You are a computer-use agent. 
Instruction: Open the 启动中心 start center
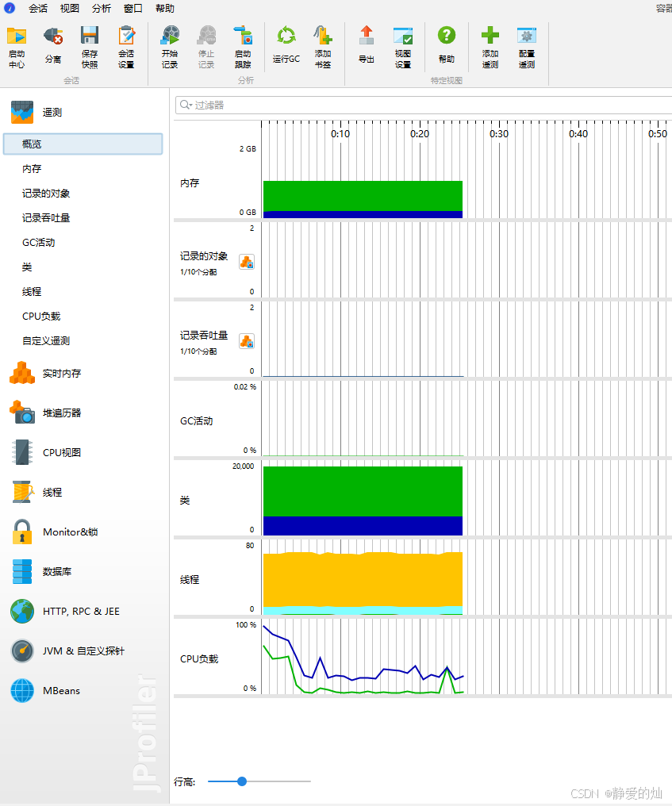[x=17, y=48]
